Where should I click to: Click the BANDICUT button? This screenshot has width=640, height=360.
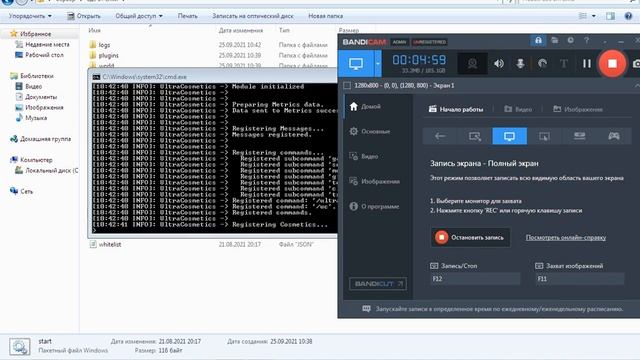click(378, 284)
